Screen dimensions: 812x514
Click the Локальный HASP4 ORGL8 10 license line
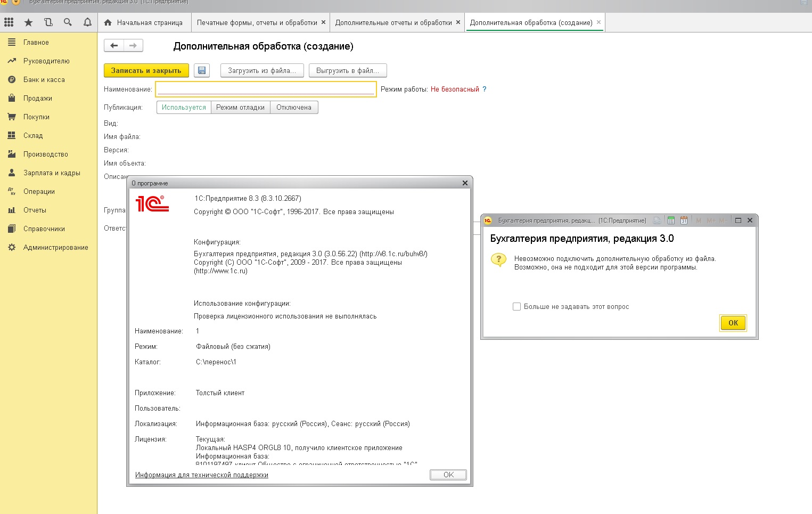tap(299, 447)
